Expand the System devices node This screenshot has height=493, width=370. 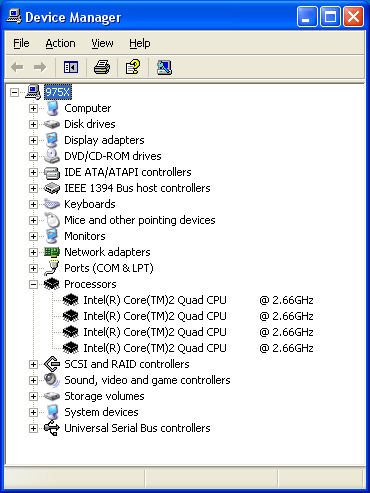[x=33, y=412]
